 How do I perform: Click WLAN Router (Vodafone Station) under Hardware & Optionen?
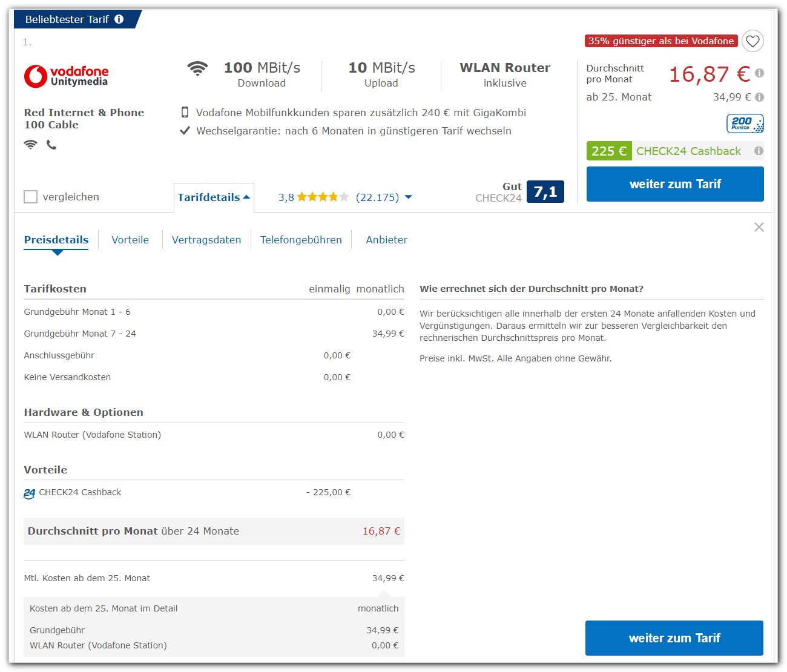[93, 435]
